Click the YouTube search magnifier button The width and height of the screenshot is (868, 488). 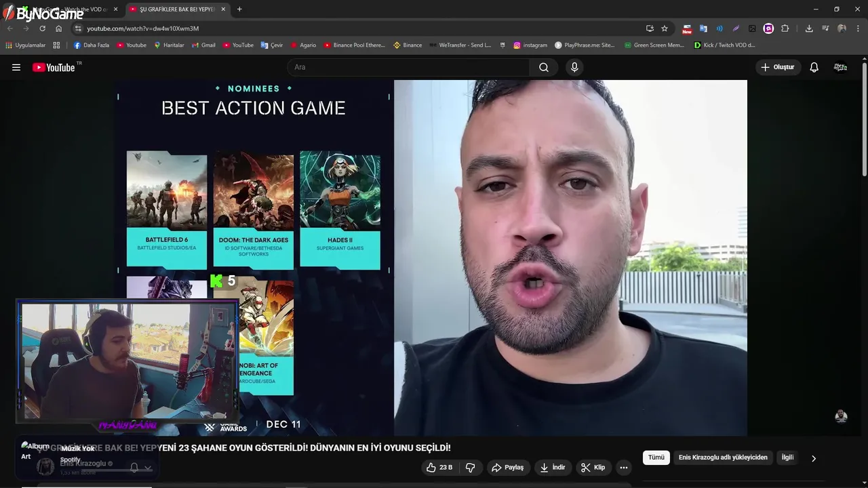coord(544,67)
